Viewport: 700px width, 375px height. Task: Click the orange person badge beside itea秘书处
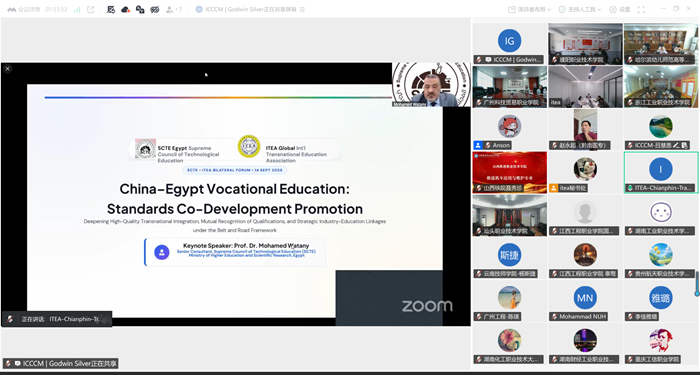point(554,188)
